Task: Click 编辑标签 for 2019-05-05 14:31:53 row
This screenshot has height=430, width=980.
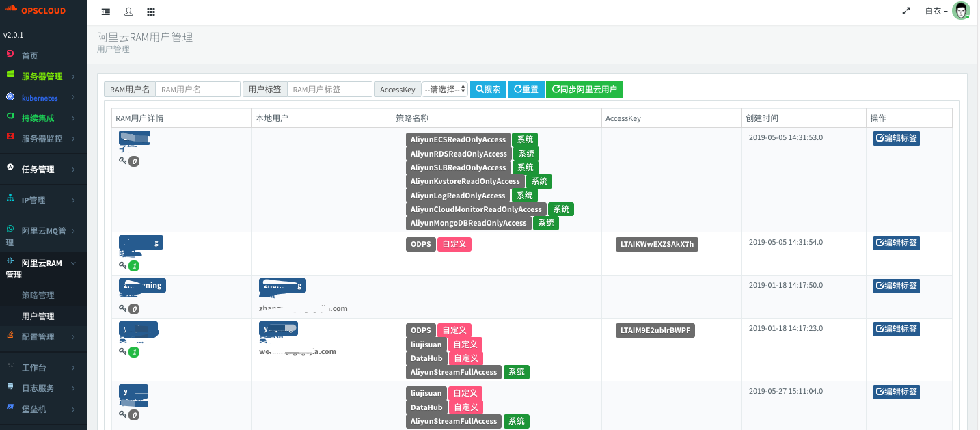Action: 897,138
